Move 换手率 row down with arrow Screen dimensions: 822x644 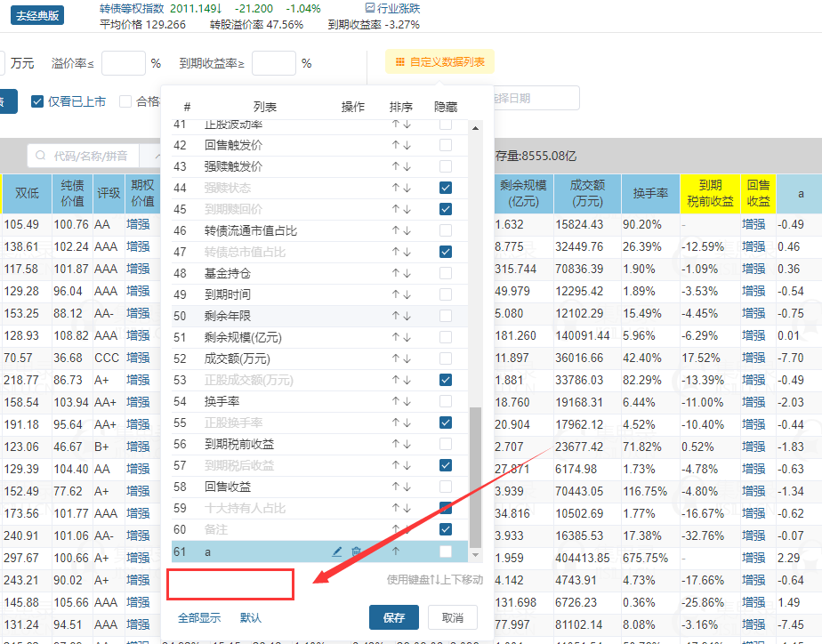(407, 401)
